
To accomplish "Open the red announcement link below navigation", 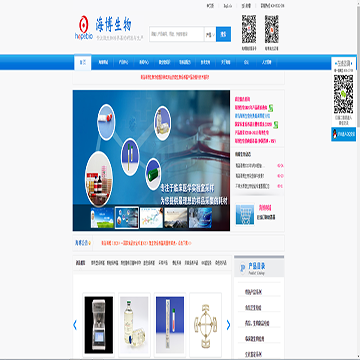I will [x=175, y=77].
